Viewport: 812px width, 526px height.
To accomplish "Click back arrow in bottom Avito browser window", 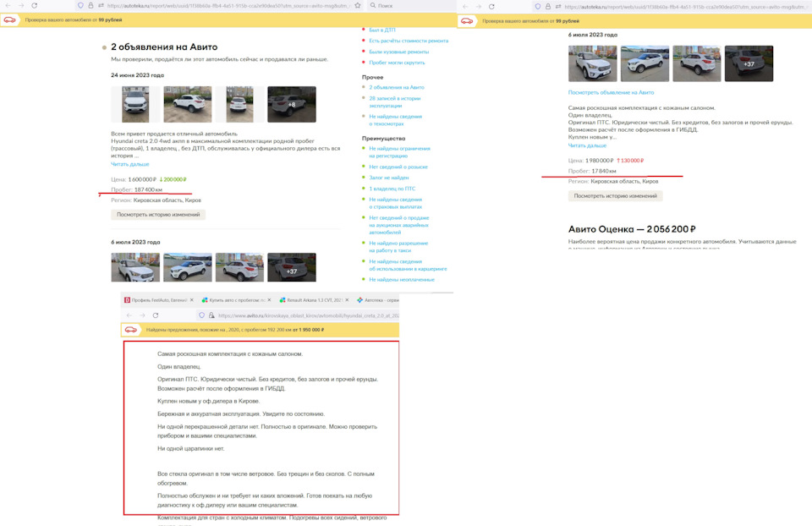I will 129,315.
